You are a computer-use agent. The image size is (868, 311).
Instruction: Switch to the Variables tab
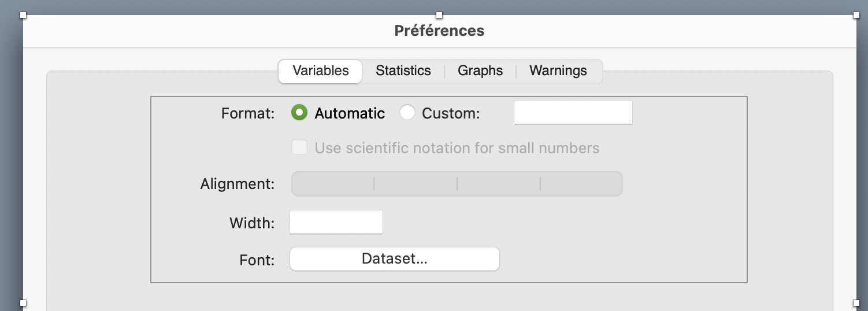click(x=320, y=71)
